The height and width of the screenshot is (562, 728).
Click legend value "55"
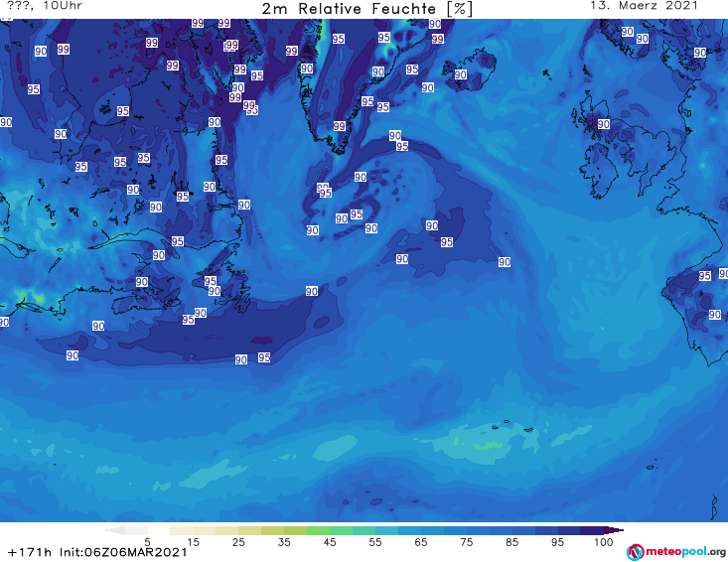[375, 542]
